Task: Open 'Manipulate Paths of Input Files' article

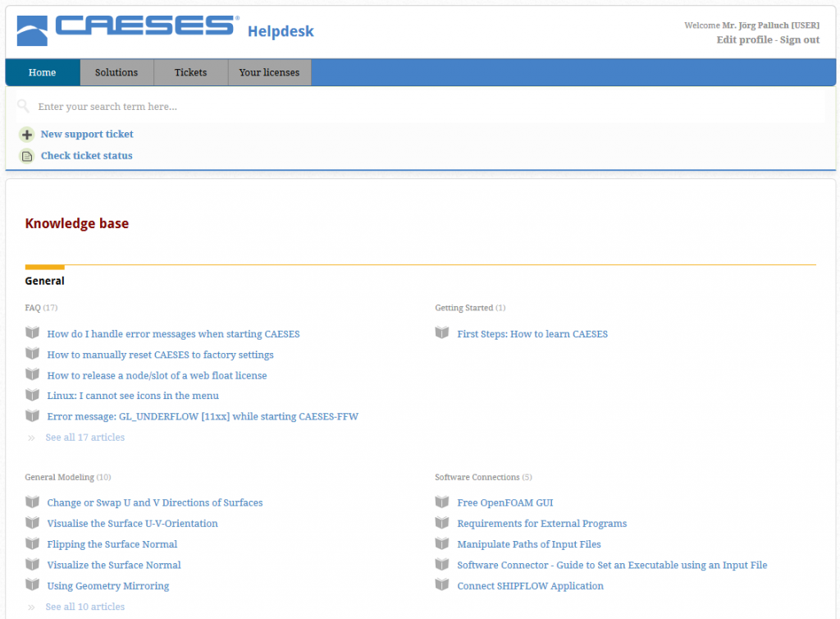Action: [529, 544]
